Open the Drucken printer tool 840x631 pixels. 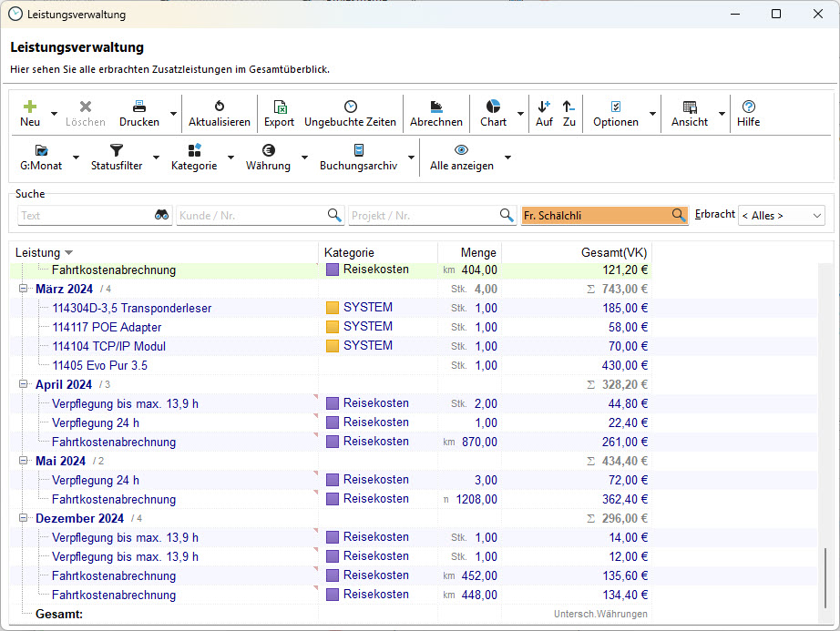[x=138, y=107]
